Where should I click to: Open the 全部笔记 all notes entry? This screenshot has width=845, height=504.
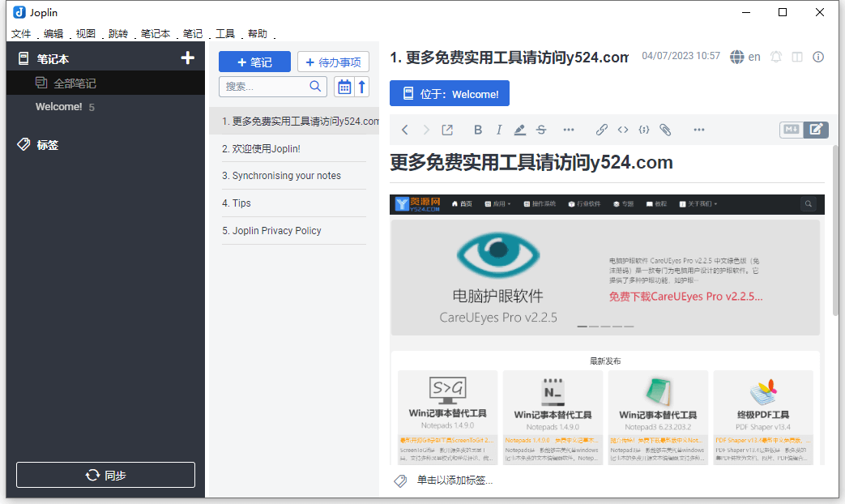pos(105,83)
